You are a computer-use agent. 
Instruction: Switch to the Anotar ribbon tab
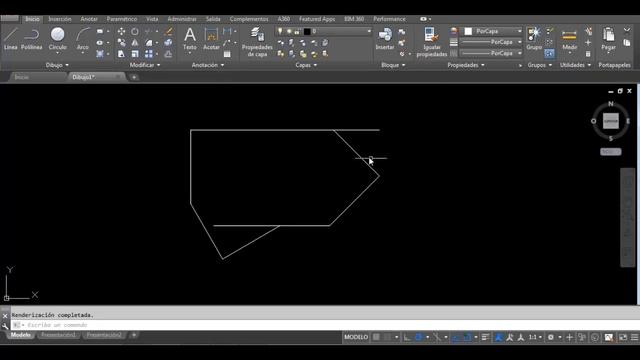click(x=89, y=19)
